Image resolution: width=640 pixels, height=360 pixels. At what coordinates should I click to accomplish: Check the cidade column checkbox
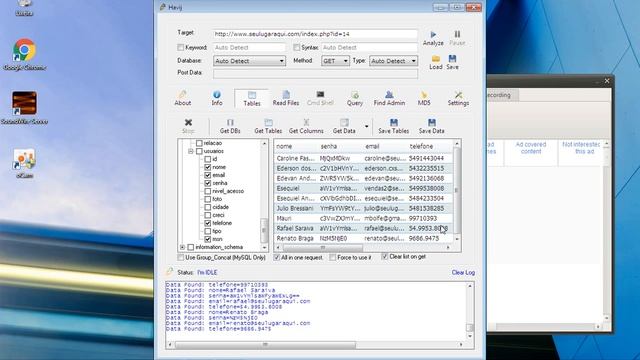point(208,207)
